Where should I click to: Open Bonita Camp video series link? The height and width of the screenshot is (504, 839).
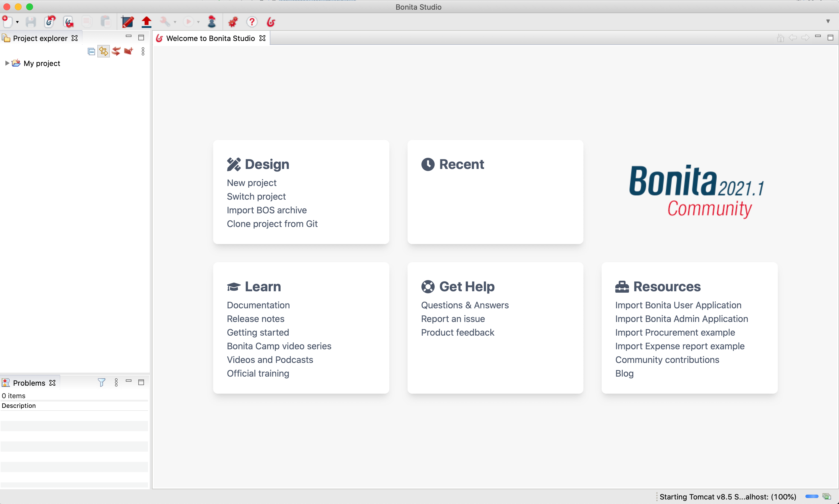[x=279, y=346]
